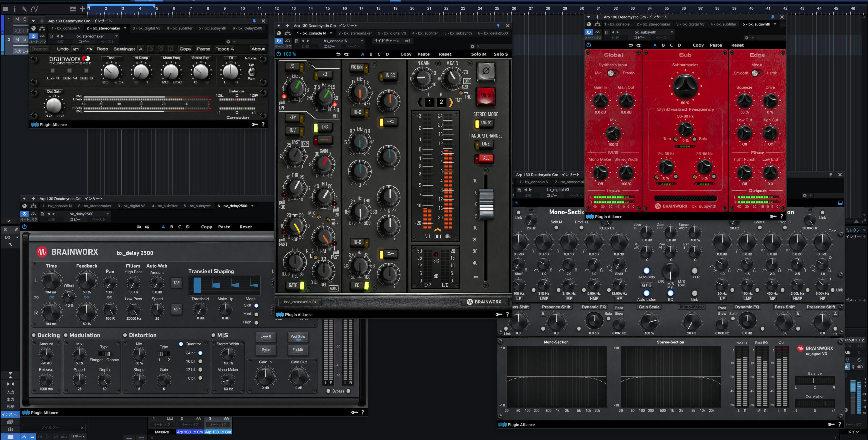Screen dimensions: 868x440
Task: Open the question mark help in bx_stereomaker footer
Action: (x=263, y=124)
